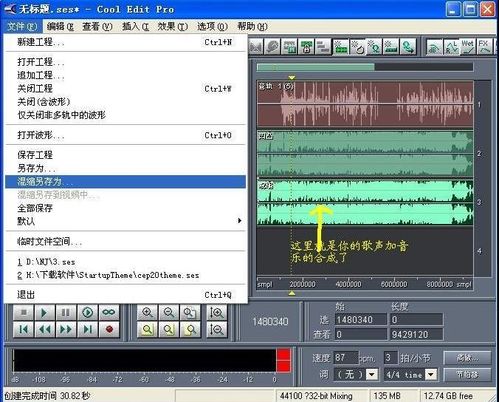
Task: Click the Zoom to Selection yellow magnifier
Action: tap(147, 330)
